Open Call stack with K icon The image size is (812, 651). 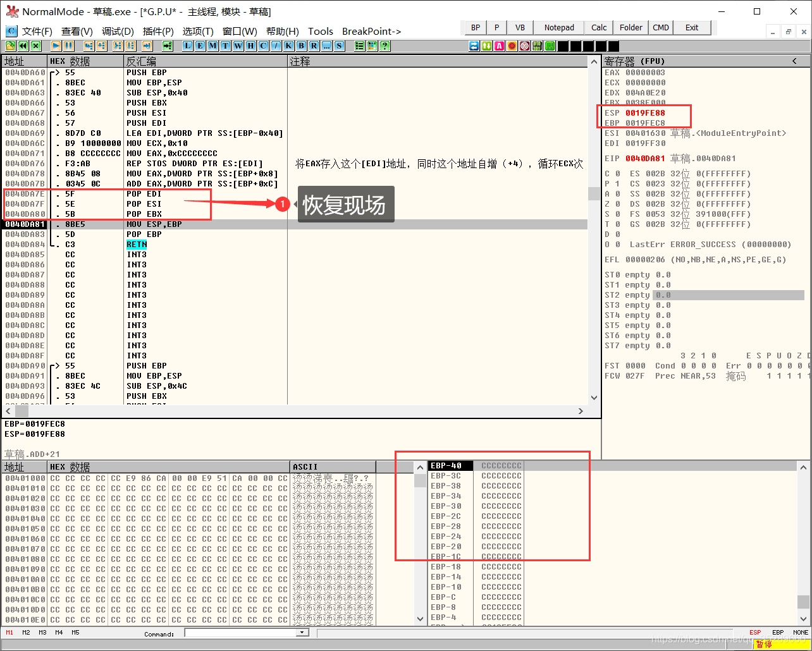click(x=288, y=46)
